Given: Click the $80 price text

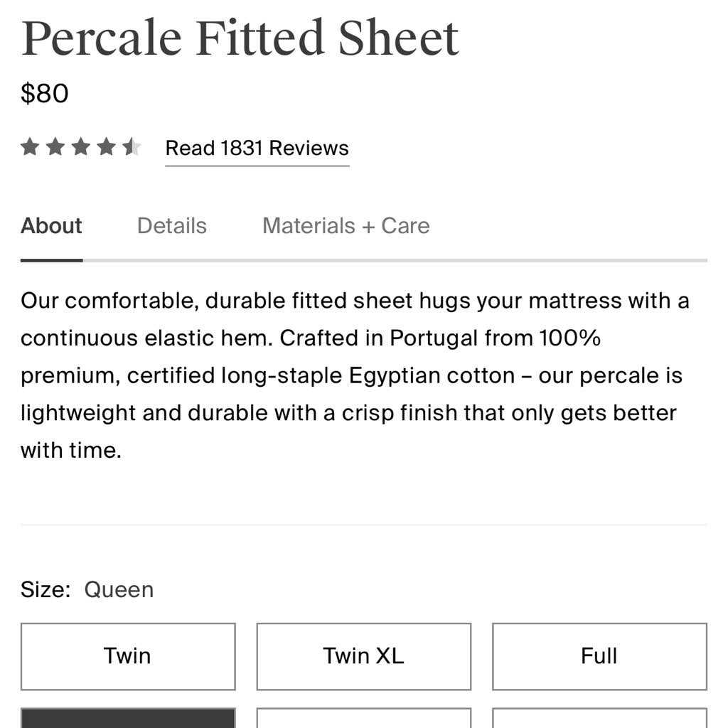Looking at the screenshot, I should [44, 94].
